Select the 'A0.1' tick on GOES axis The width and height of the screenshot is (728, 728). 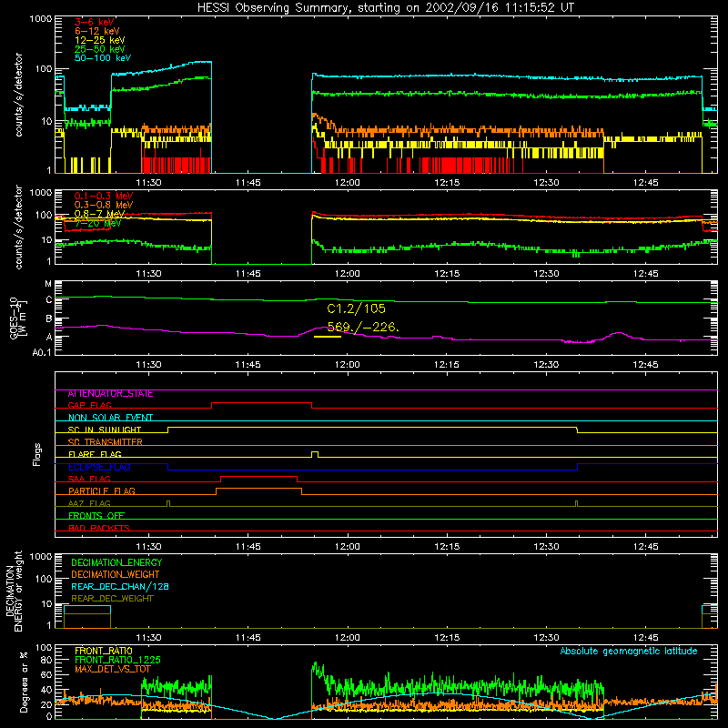(x=42, y=353)
